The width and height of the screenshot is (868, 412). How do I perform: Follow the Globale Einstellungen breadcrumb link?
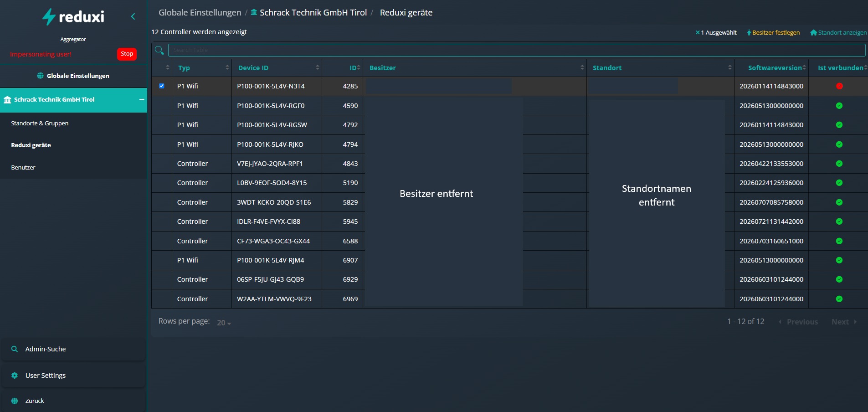(x=200, y=13)
